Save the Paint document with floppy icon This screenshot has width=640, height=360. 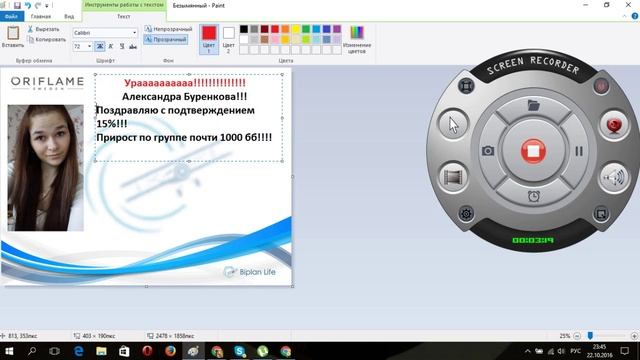point(17,5)
